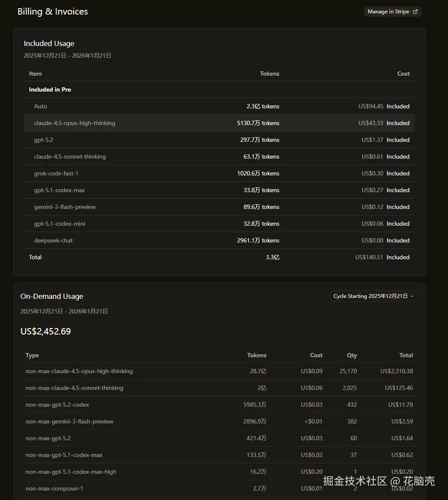Click the US$140.51 Included total cost

click(369, 257)
